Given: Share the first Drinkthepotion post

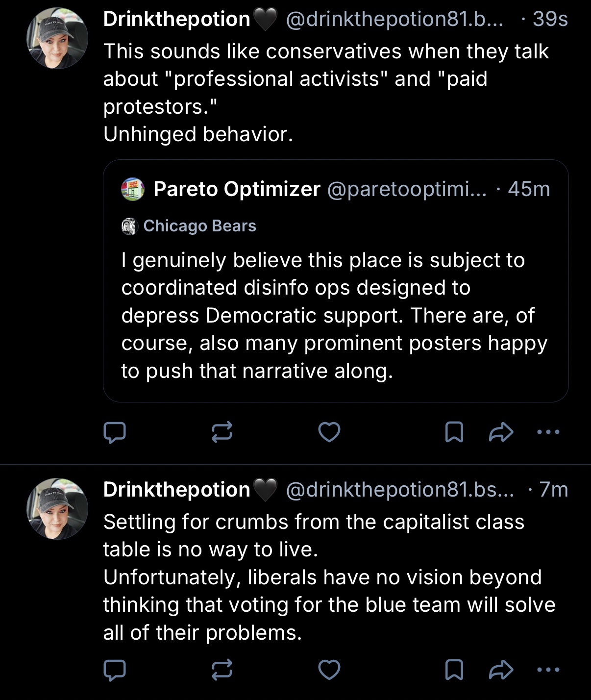Looking at the screenshot, I should [501, 432].
